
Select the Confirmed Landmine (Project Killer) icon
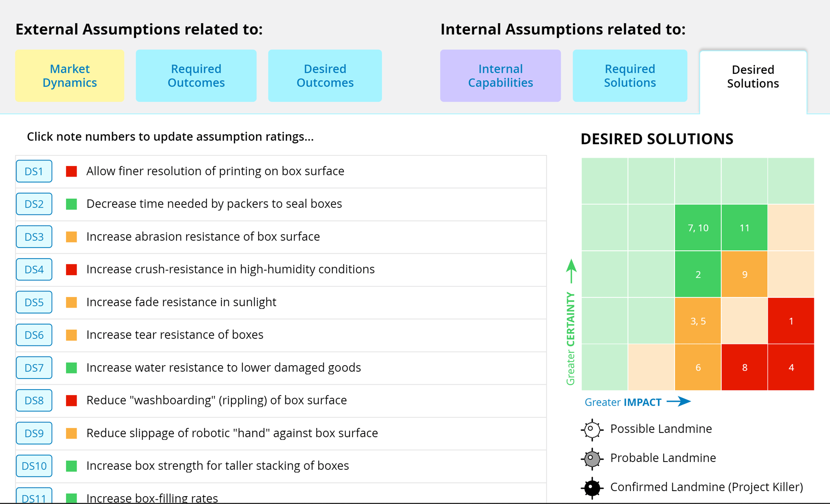pos(592,488)
